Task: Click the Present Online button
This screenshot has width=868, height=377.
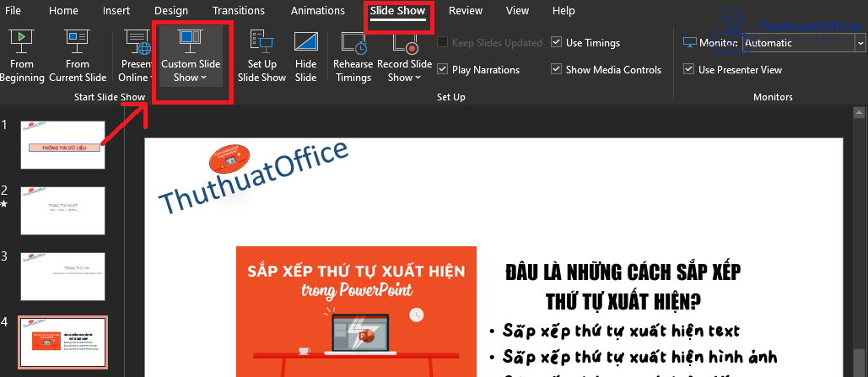Action: click(x=137, y=57)
